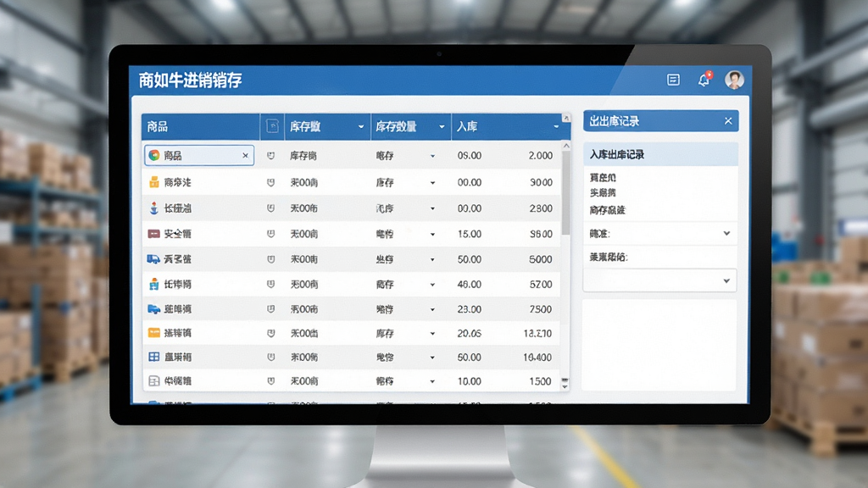Click the 09.00 value cell
This screenshot has height=488, width=868.
469,156
